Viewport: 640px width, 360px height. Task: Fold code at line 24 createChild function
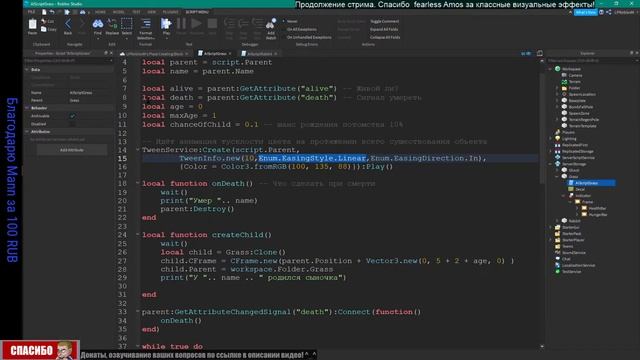click(138, 234)
